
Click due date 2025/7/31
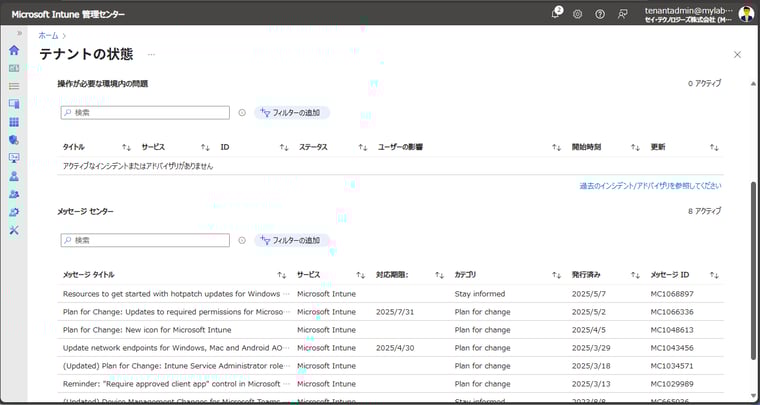coord(395,312)
